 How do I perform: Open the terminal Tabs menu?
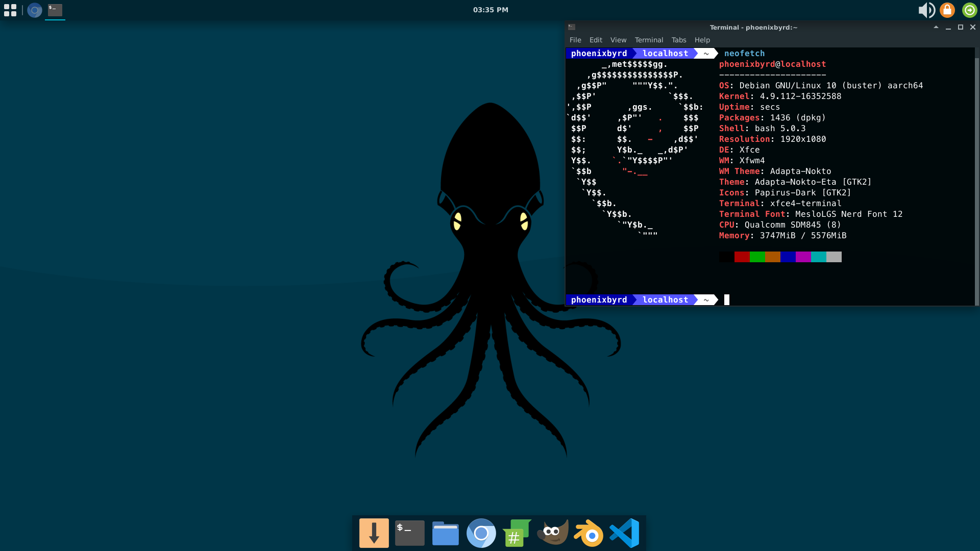[678, 40]
